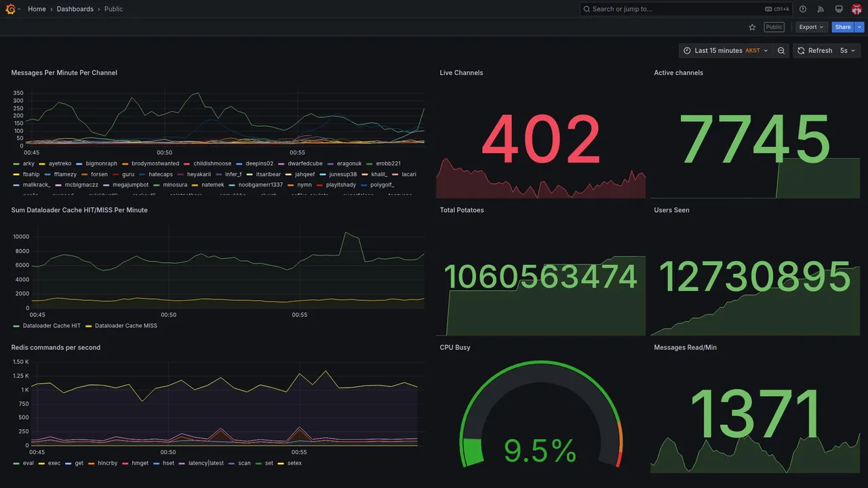868x488 pixels.
Task: Open the Users Seen panel title menu
Action: coord(671,210)
